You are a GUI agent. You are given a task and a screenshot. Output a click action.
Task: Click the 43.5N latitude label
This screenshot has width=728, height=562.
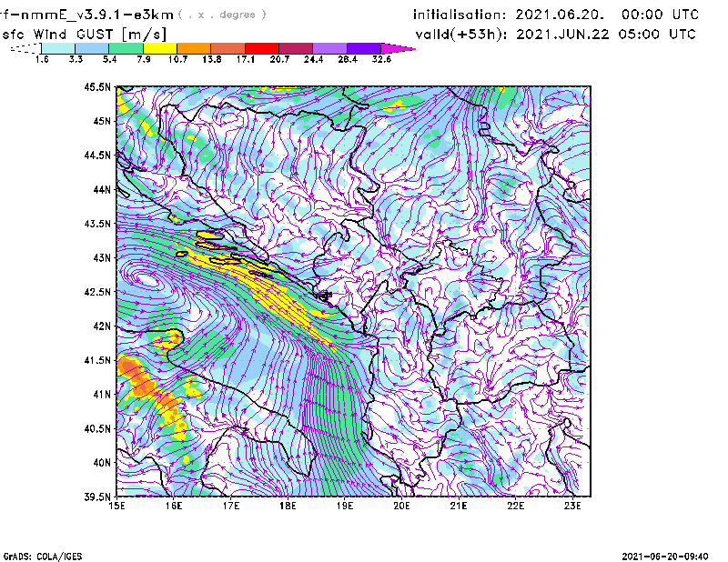pos(98,224)
